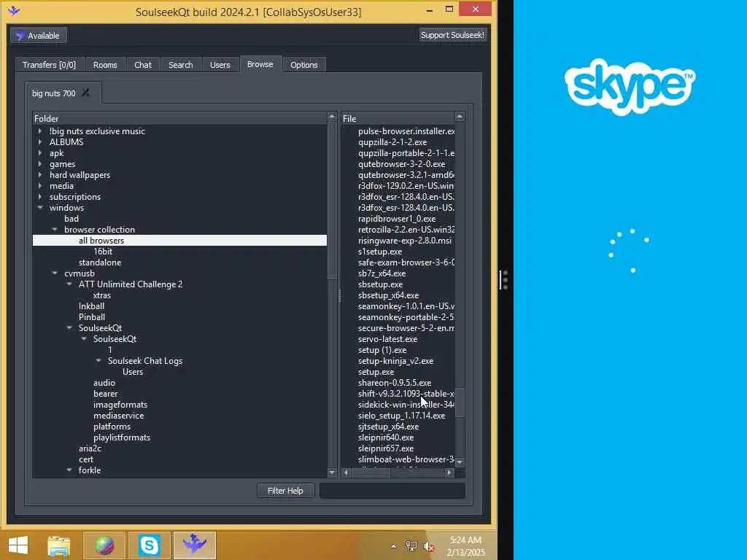This screenshot has width=747, height=560.
Task: Expand the games folder
Action: [x=40, y=164]
